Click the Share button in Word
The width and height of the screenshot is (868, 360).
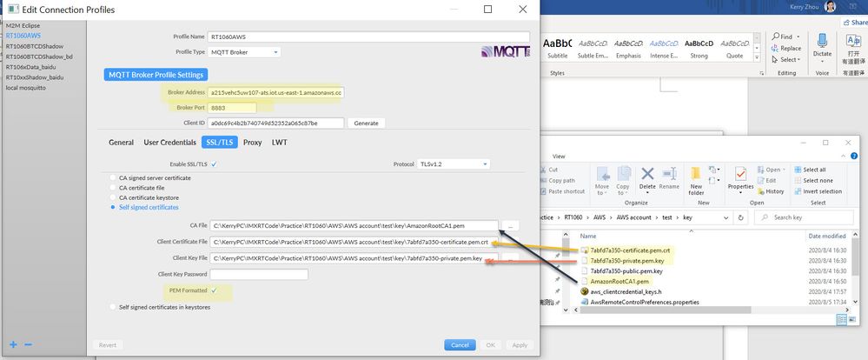pos(854,22)
